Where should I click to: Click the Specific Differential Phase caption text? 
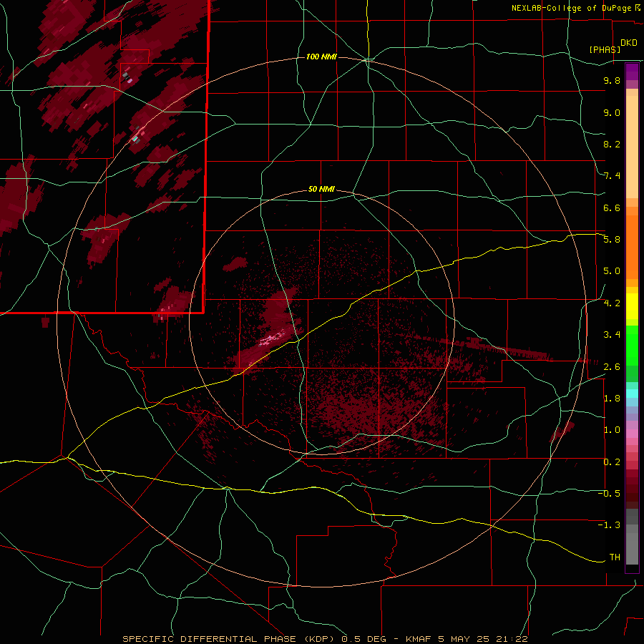click(325, 639)
